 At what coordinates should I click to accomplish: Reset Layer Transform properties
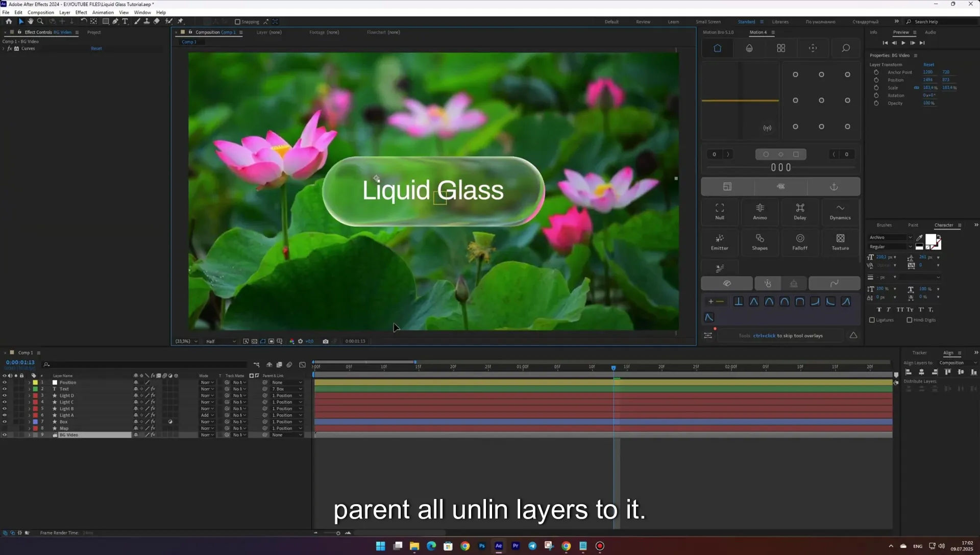click(928, 65)
